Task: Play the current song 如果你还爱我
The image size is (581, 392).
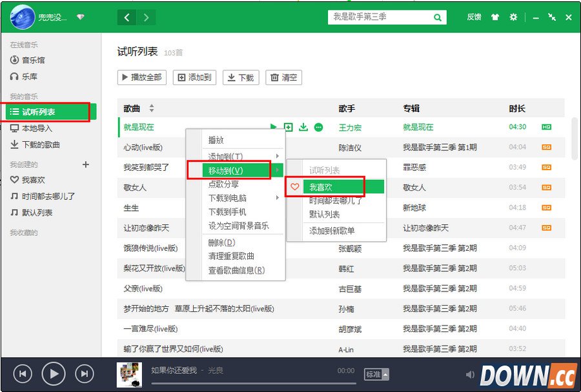Action: pos(54,373)
